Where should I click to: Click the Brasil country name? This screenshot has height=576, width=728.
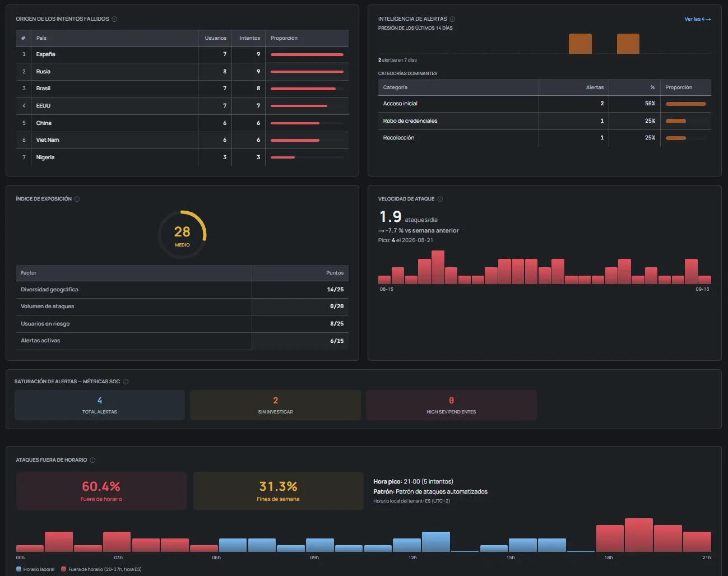tap(43, 89)
